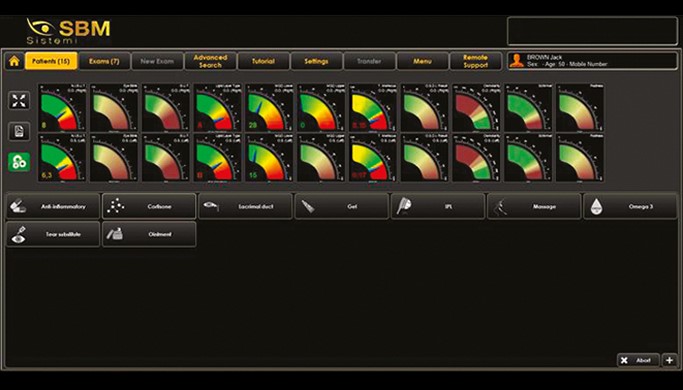683x390 pixels.
Task: Open the first top-row gauge showing 8
Action: click(62, 108)
